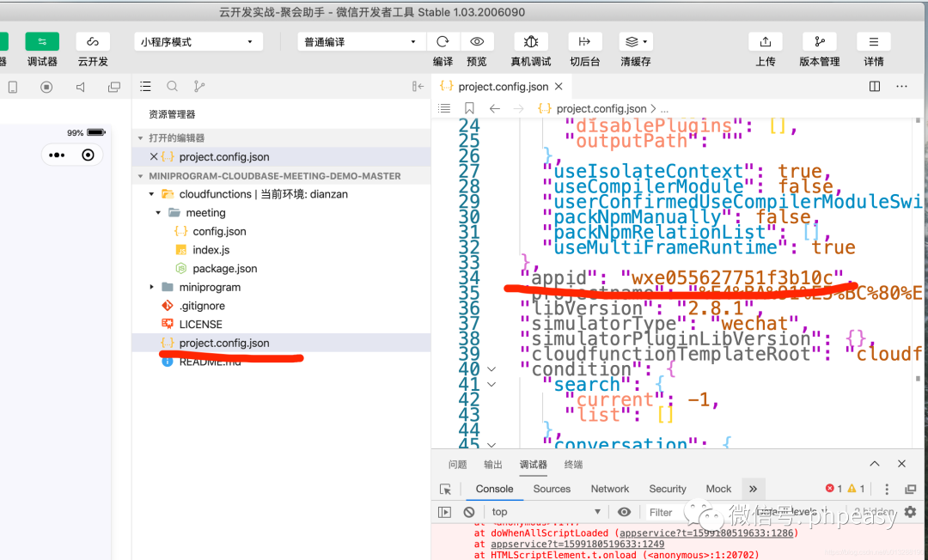Image resolution: width=928 pixels, height=560 pixels.
Task: Click the bookmark icon in editor breadcrumb bar
Action: [x=469, y=108]
